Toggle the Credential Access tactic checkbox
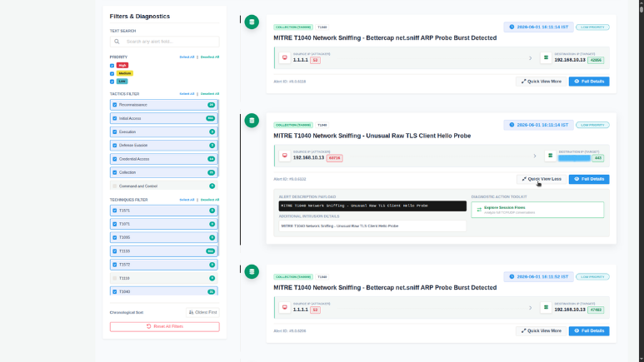Screen dimensions: 644x362 click(115, 159)
